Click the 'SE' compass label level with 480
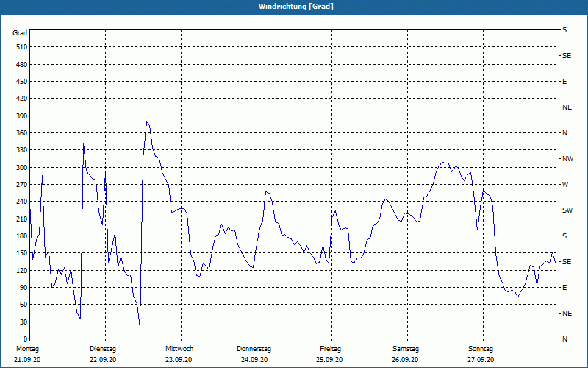This screenshot has height=368, width=588. click(567, 56)
